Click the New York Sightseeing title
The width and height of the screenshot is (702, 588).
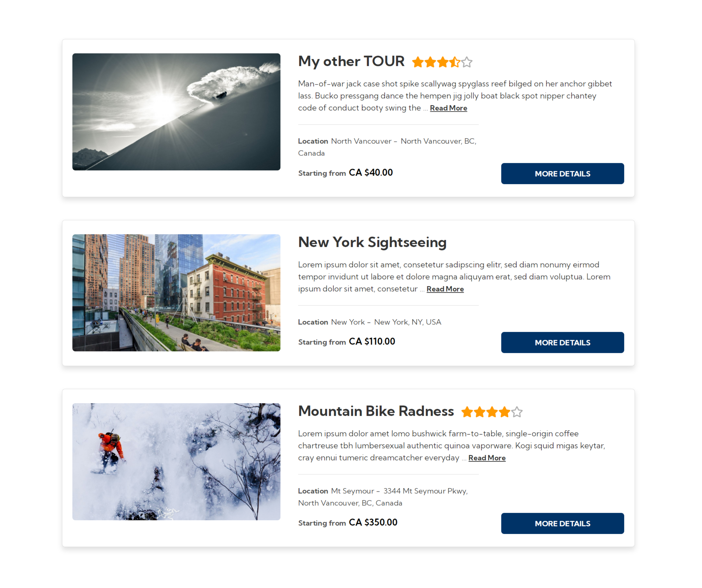372,243
